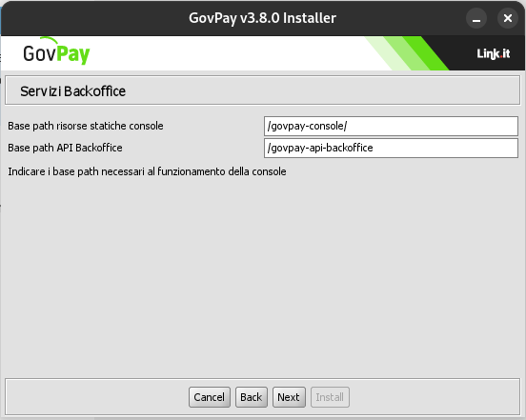The height and width of the screenshot is (420, 526).
Task: Click the green stripes banner graphic
Action: (406, 53)
